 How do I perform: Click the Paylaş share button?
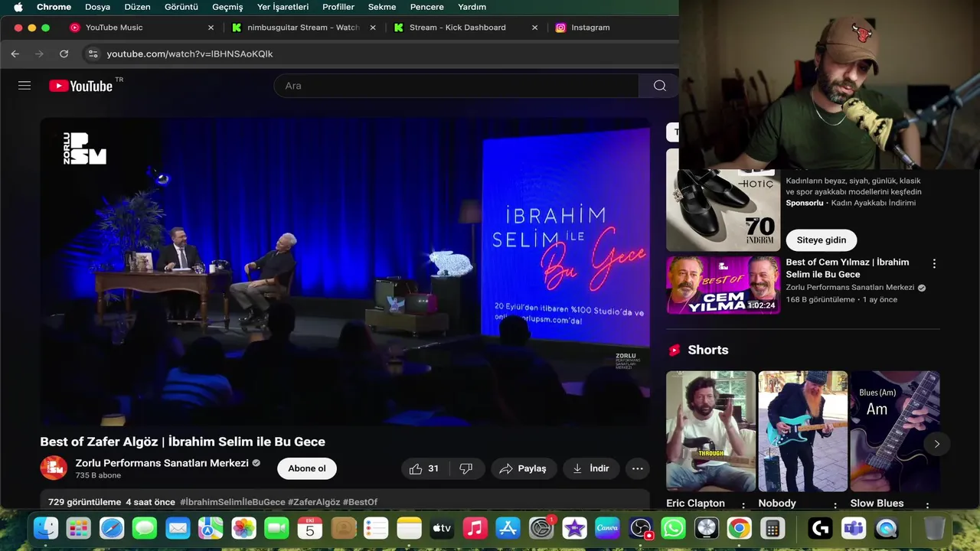point(524,468)
